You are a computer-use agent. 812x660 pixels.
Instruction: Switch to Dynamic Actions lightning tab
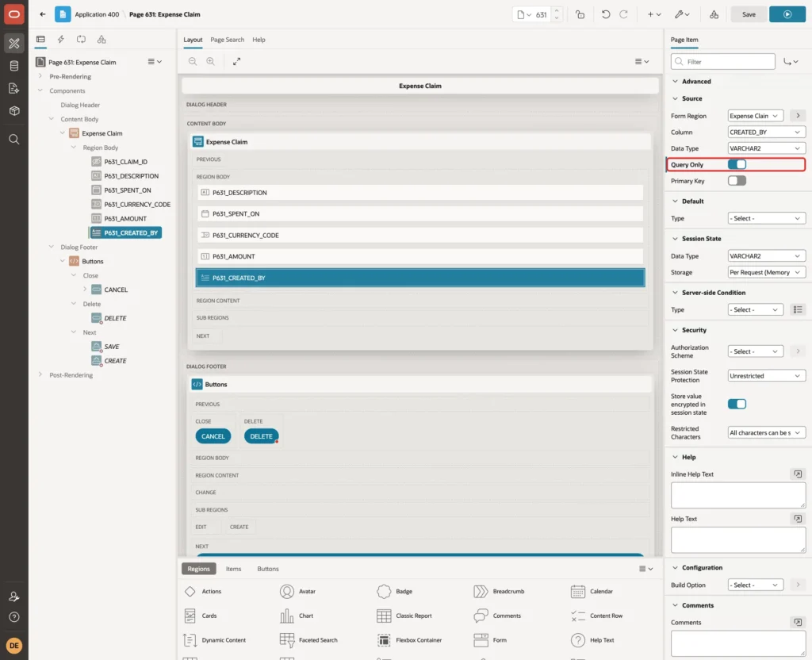[60, 40]
